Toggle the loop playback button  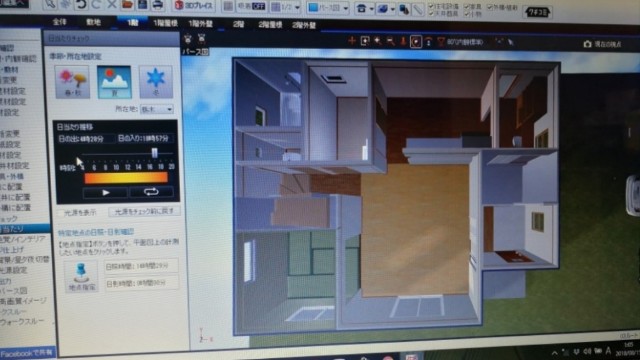tap(151, 192)
